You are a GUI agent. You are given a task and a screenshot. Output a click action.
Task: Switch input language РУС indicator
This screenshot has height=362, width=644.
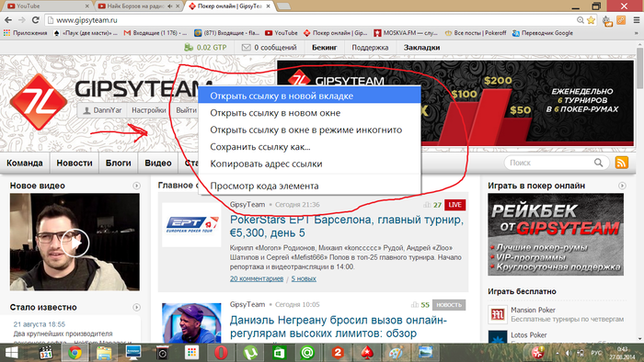coord(596,353)
